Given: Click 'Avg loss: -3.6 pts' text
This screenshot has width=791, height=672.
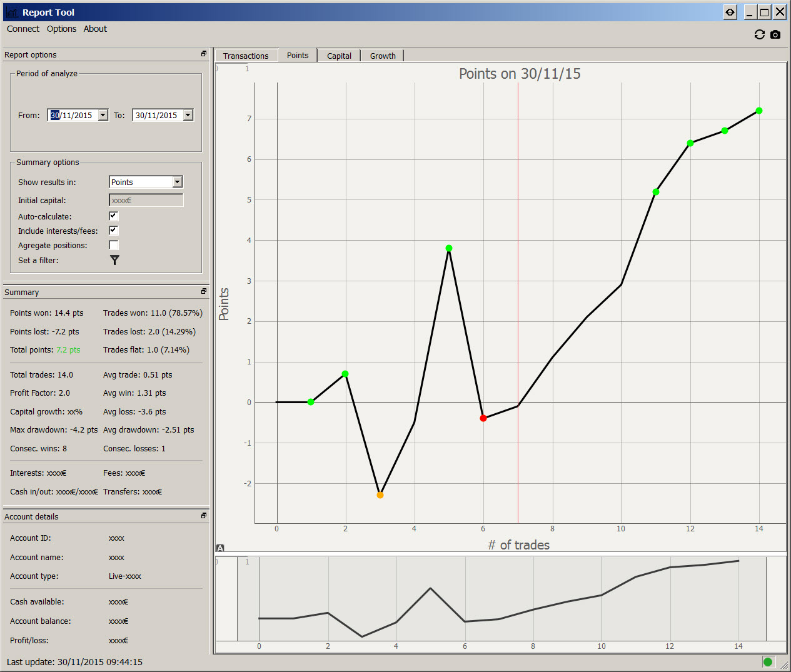Looking at the screenshot, I should point(134,412).
